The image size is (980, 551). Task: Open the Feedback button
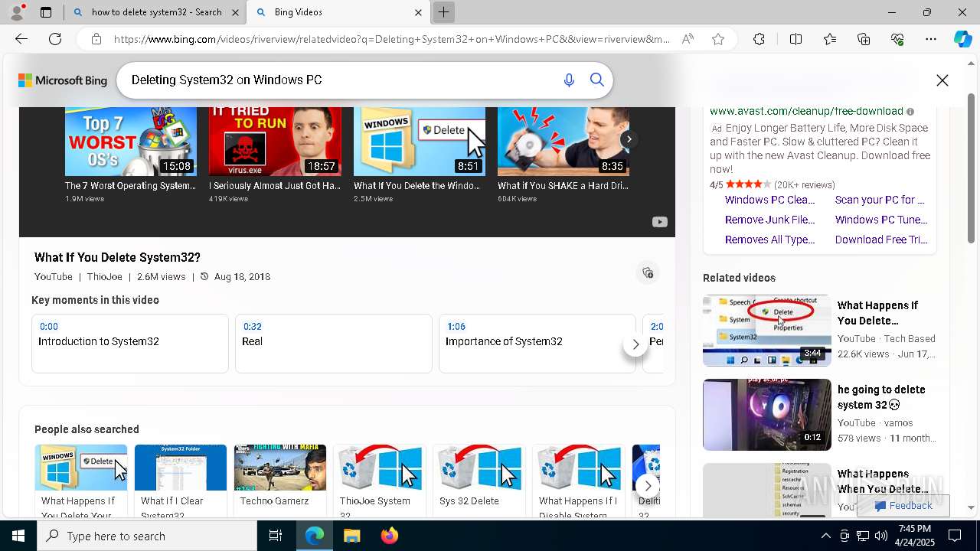(903, 506)
